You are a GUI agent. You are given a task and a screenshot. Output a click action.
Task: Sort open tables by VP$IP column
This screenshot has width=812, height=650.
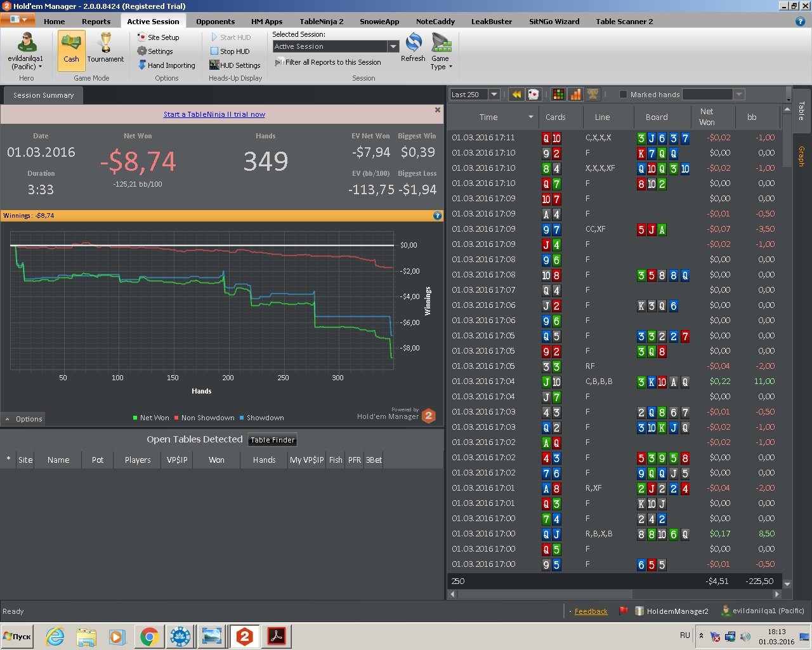tap(177, 460)
